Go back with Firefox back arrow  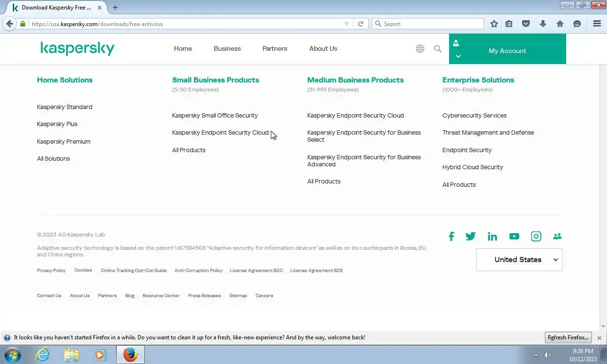pyautogui.click(x=9, y=24)
